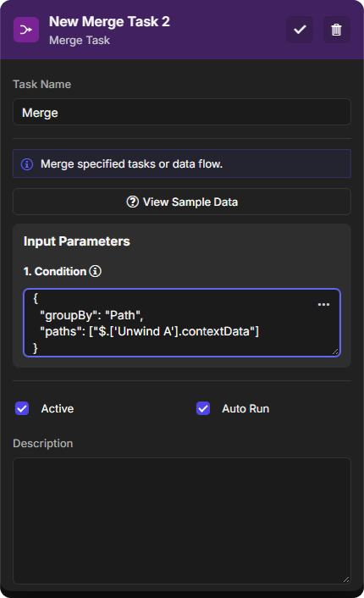The height and width of the screenshot is (598, 364).
Task: Click the Description label
Action: point(42,444)
